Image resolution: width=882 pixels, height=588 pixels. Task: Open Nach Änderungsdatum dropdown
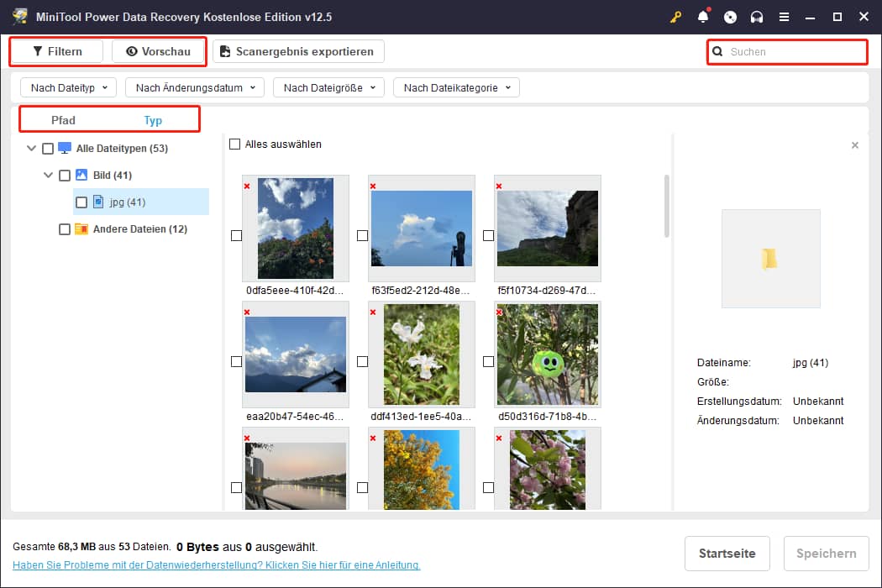[195, 87]
